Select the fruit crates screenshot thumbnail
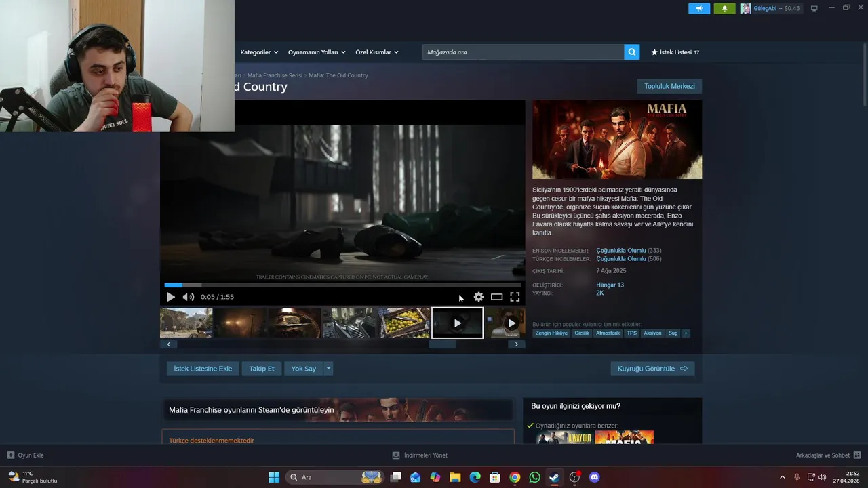Image resolution: width=868 pixels, height=488 pixels. coord(403,323)
